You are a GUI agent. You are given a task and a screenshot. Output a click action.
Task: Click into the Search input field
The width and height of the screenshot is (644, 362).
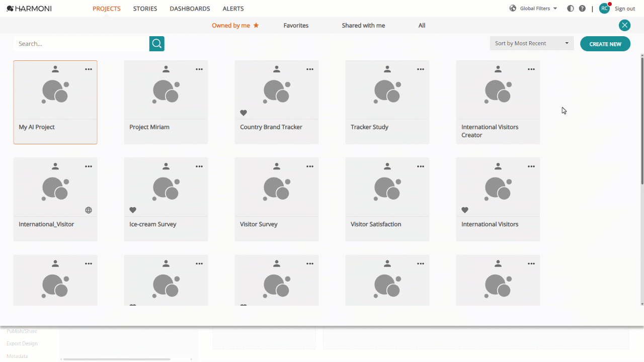click(82, 44)
